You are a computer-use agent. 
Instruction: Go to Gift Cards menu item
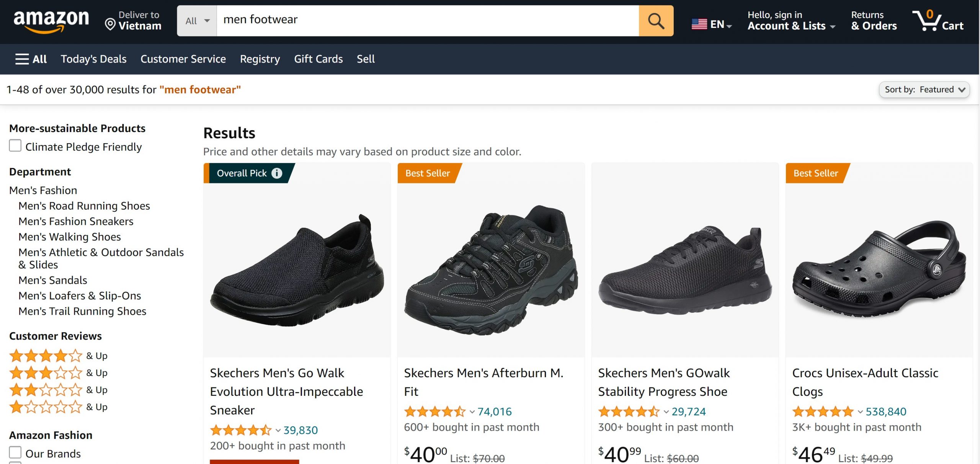pyautogui.click(x=318, y=59)
